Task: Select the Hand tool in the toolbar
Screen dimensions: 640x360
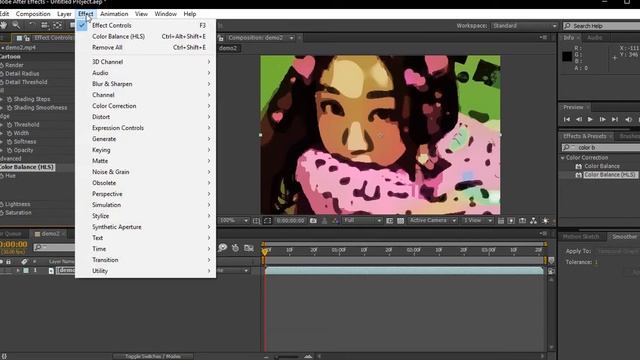Action: tap(4, 25)
